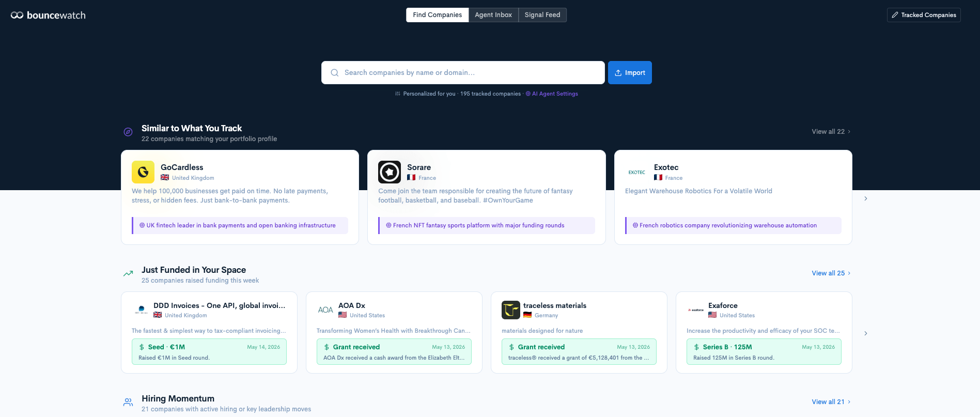Image resolution: width=980 pixels, height=417 pixels.
Task: Click the Seed €1M funding badge
Action: (209, 352)
